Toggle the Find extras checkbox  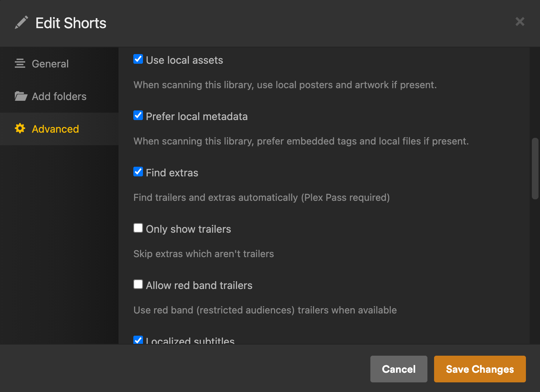coord(138,172)
